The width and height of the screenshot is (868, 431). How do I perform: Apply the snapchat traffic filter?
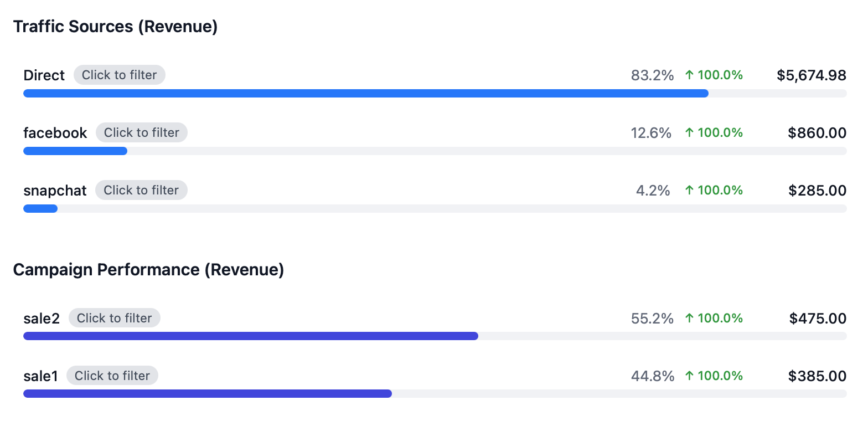coord(141,190)
